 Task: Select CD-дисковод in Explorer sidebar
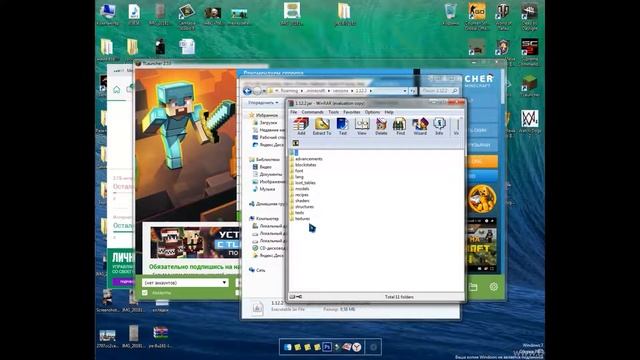click(x=269, y=248)
